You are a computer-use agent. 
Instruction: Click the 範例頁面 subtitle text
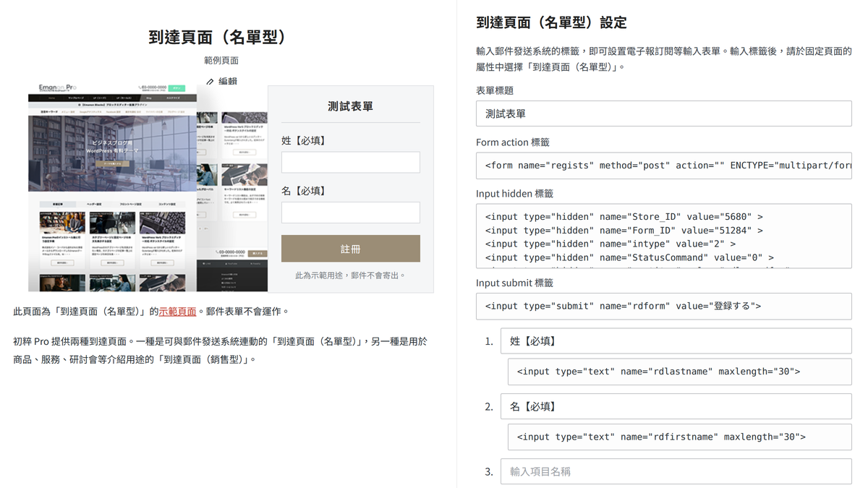221,61
